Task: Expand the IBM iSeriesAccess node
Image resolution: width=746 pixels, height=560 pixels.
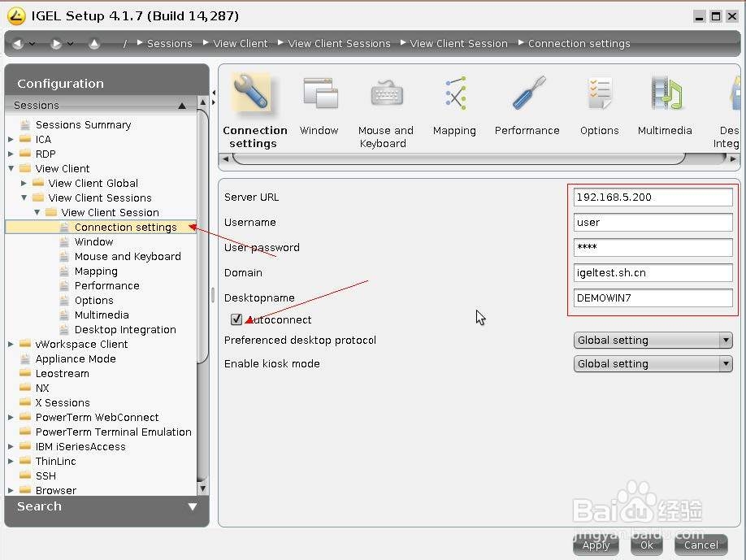Action: point(11,446)
